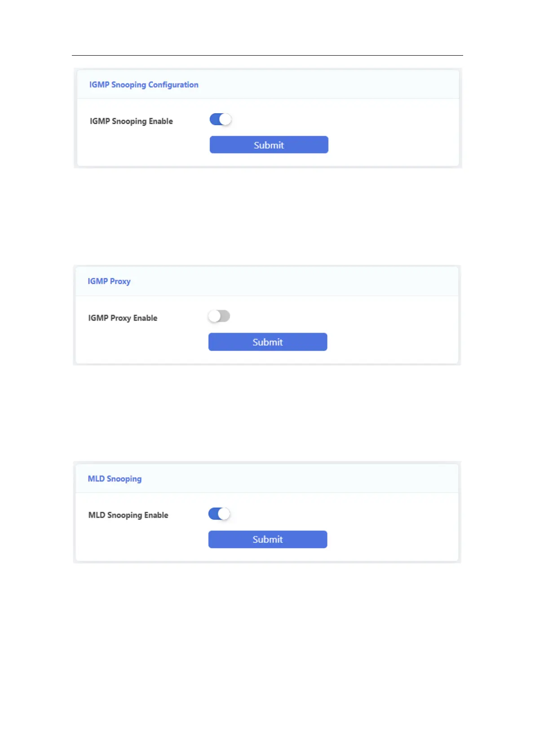The height and width of the screenshot is (756, 535).
Task: Click the IGMP Snooping Configuration heading
Action: 144,85
